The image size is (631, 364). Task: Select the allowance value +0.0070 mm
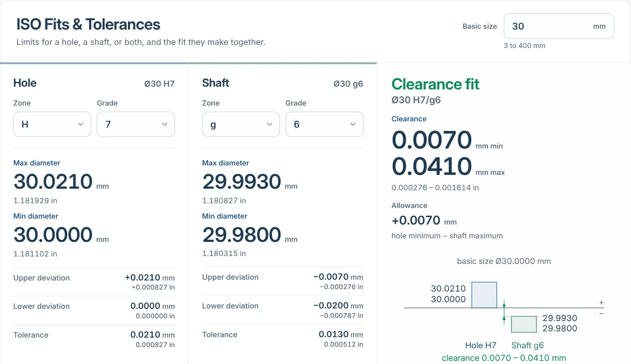(424, 221)
